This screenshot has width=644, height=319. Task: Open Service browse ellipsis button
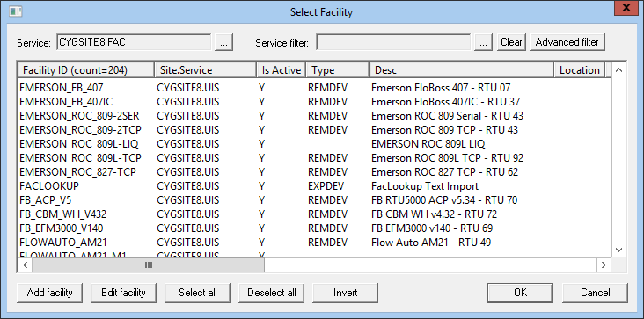coord(223,42)
